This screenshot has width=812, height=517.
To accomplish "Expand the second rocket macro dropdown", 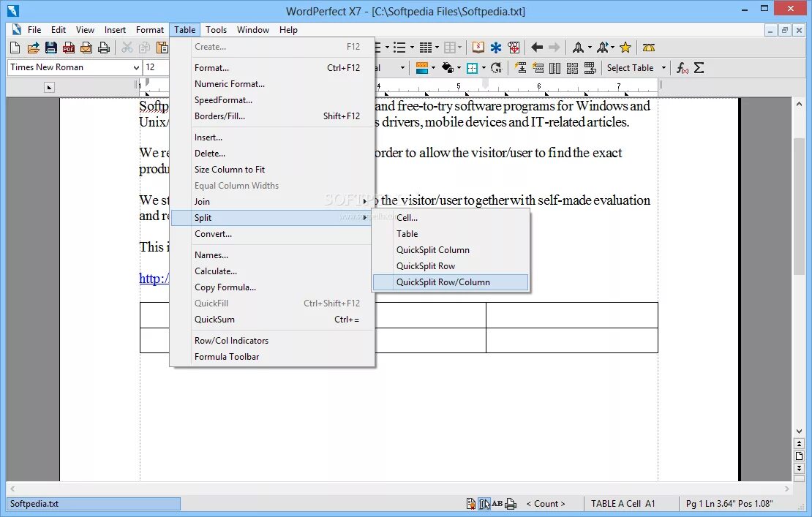I will [612, 48].
